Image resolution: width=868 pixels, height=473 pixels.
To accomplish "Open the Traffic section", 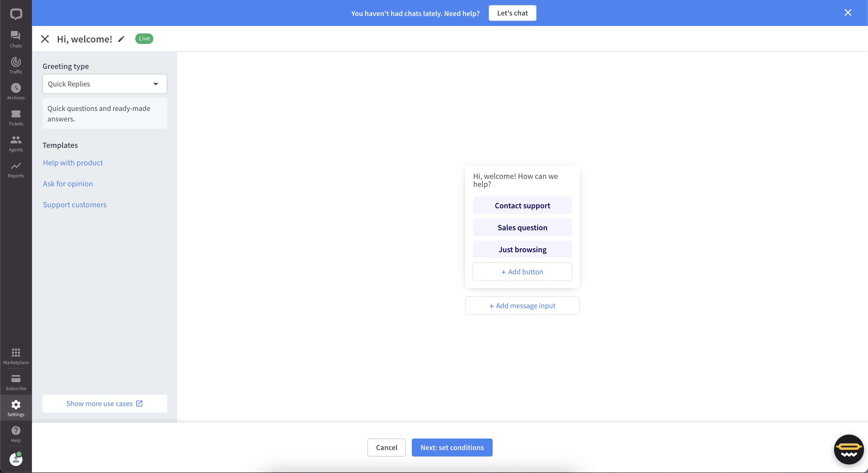I will pos(16,65).
